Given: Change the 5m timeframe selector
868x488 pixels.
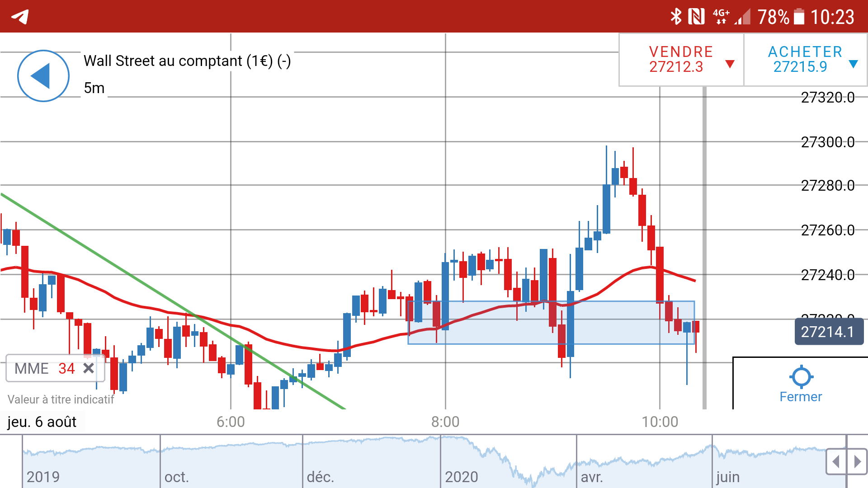Looking at the screenshot, I should pos(94,88).
